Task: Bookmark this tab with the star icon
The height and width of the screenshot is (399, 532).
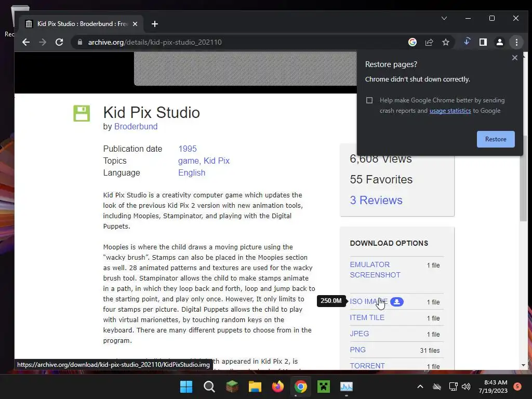Action: pos(446,42)
